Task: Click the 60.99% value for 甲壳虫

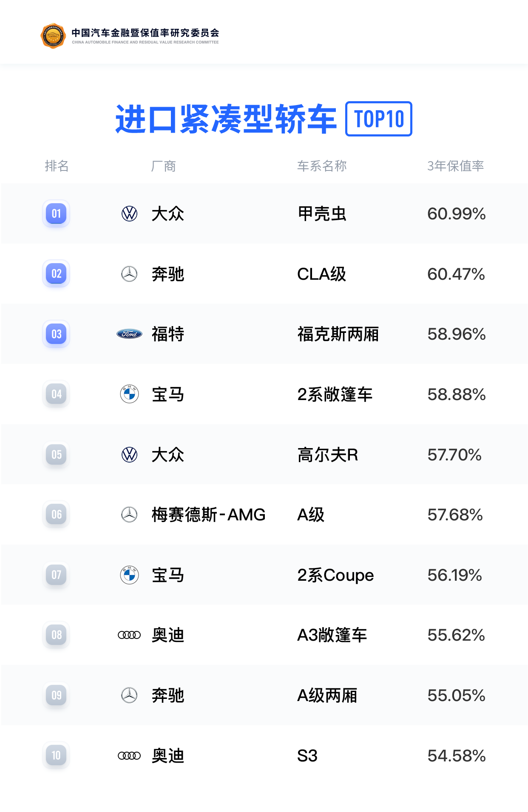Action: [x=456, y=213]
